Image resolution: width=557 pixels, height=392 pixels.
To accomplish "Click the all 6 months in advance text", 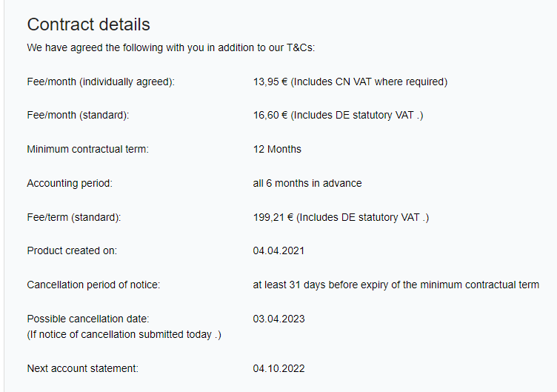I will tap(307, 183).
